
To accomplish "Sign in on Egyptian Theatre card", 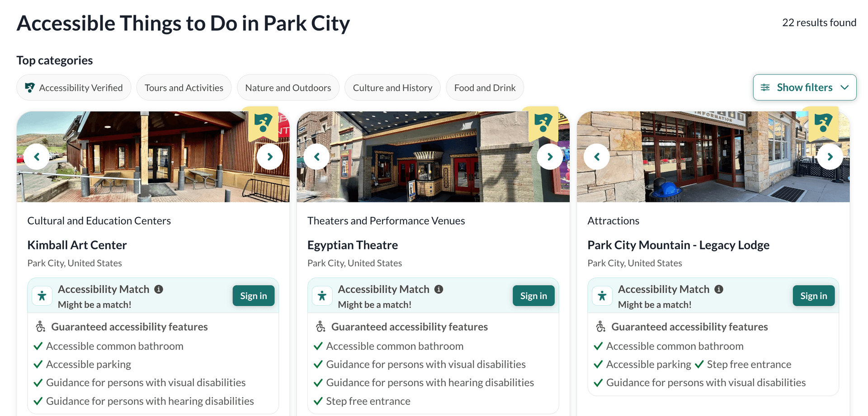I will pos(533,296).
